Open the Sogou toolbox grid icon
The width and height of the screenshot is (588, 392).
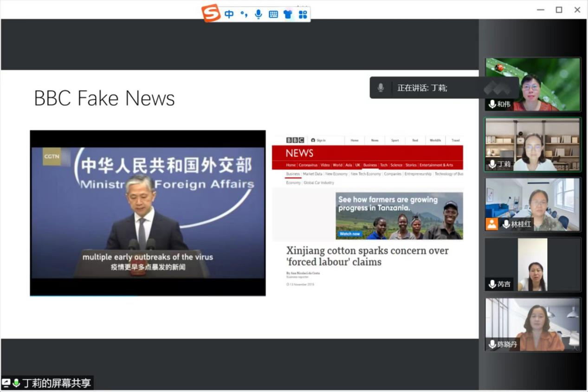point(303,14)
